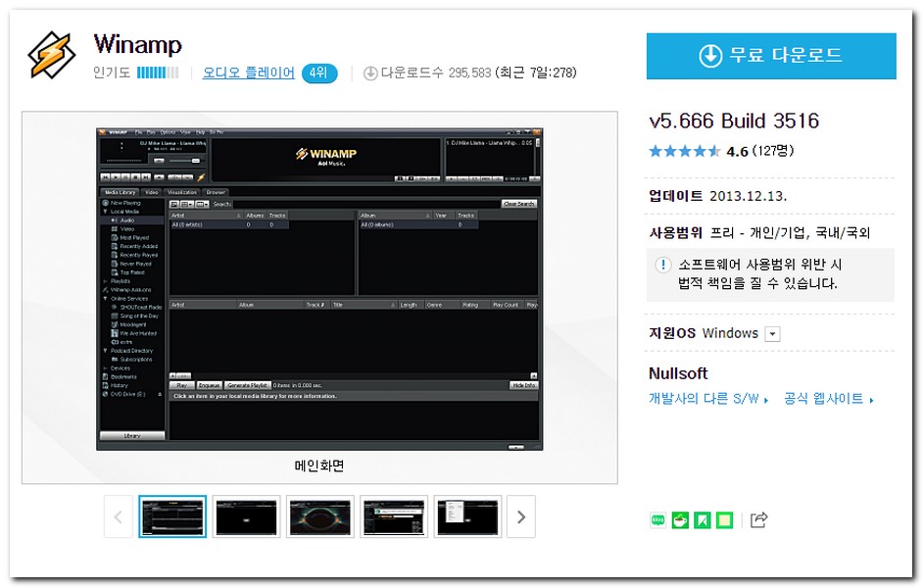Toggle the Hide Info panel

(522, 385)
